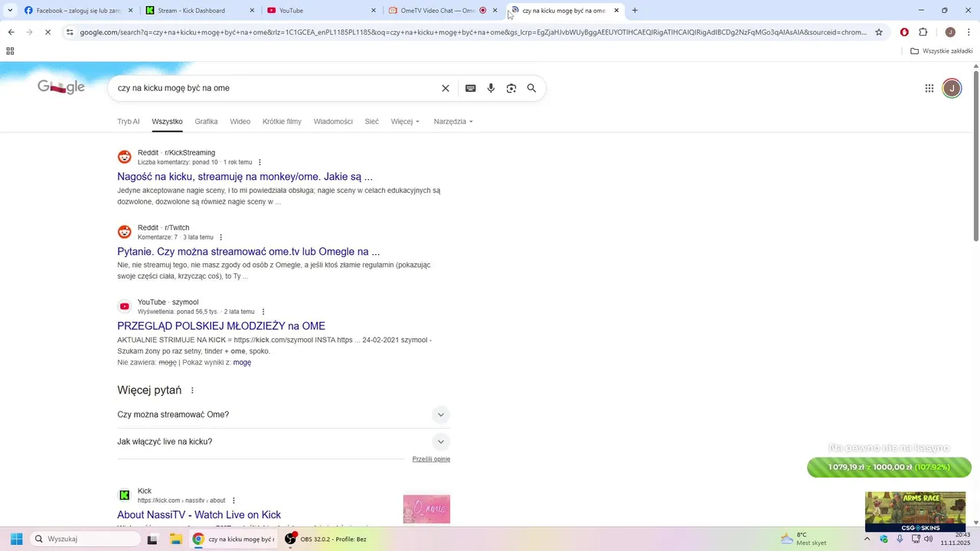Switch to Grafika results
The height and width of the screenshot is (551, 980).
click(206, 122)
